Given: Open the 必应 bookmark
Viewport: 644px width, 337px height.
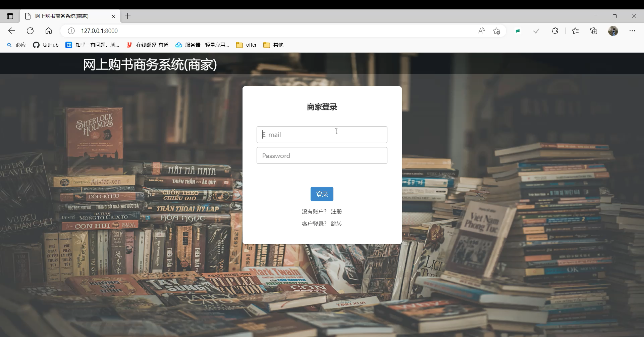Looking at the screenshot, I should pyautogui.click(x=16, y=45).
